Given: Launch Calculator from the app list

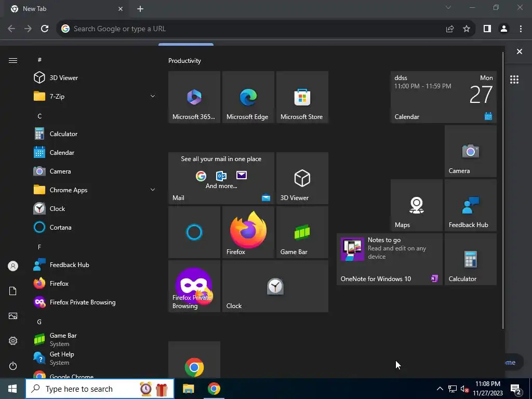Looking at the screenshot, I should (95, 134).
